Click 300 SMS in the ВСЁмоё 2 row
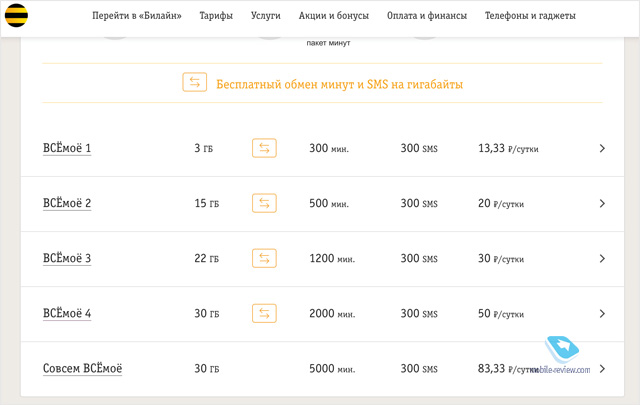The height and width of the screenshot is (405, 640). (x=419, y=203)
